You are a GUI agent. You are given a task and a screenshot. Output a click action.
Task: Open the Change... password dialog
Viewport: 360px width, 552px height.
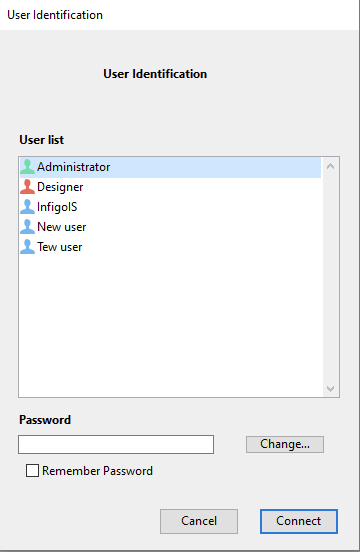click(x=285, y=444)
